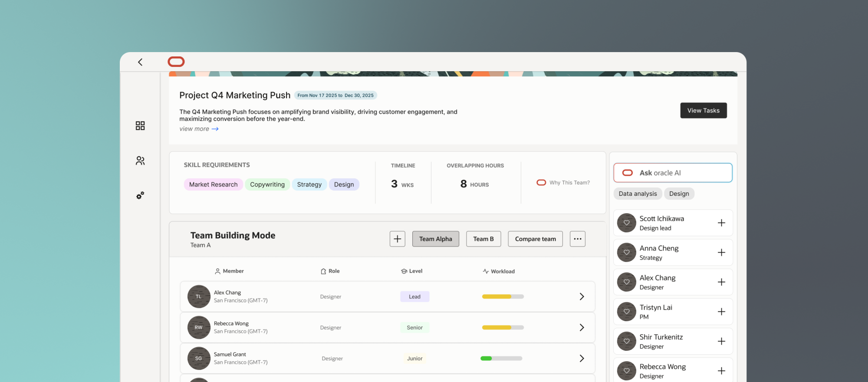Click the Role column header
Viewport: 868px width, 382px height.
click(x=330, y=271)
